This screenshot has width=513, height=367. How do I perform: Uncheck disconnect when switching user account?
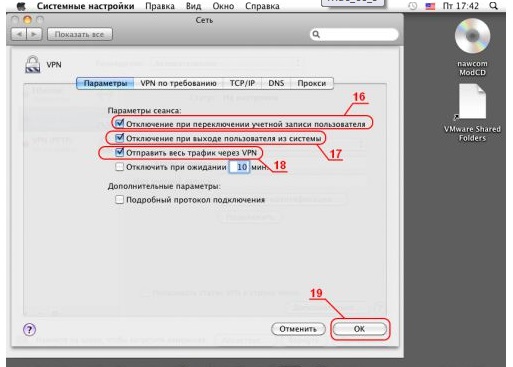(119, 124)
